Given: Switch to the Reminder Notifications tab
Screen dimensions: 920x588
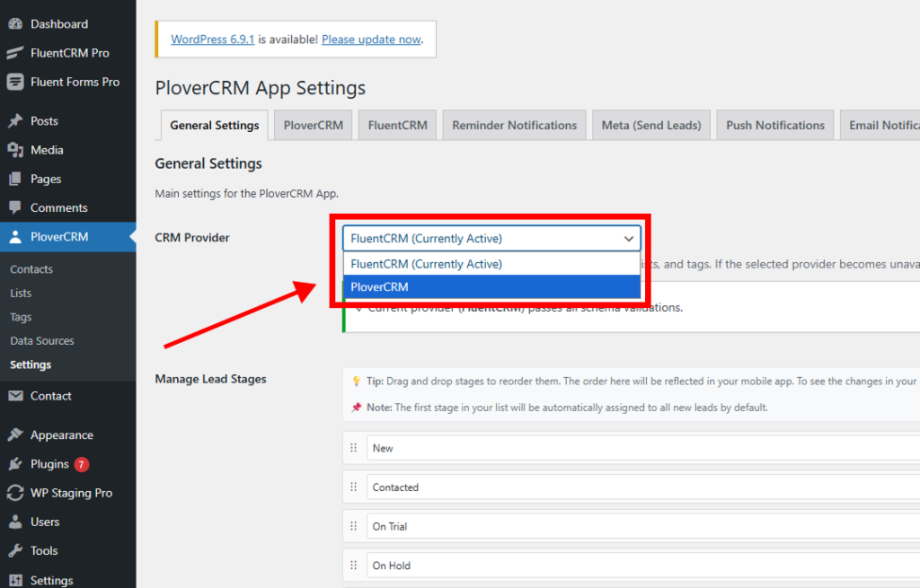Looking at the screenshot, I should pos(514,125).
